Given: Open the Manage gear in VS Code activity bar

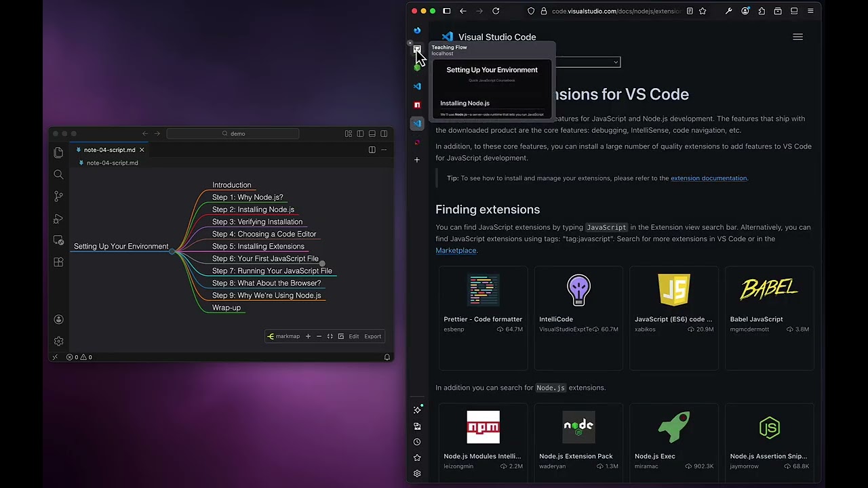Looking at the screenshot, I should click(58, 342).
